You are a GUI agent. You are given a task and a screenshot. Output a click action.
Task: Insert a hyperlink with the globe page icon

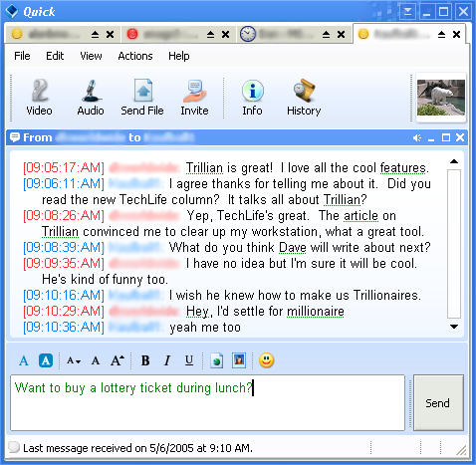tap(216, 360)
